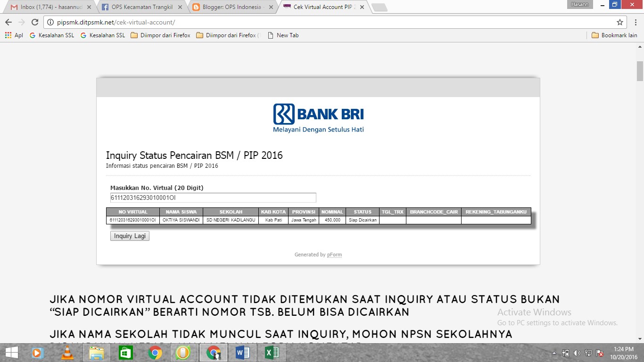Show hidden tray icons arrow
This screenshot has height=362, width=644.
[554, 353]
